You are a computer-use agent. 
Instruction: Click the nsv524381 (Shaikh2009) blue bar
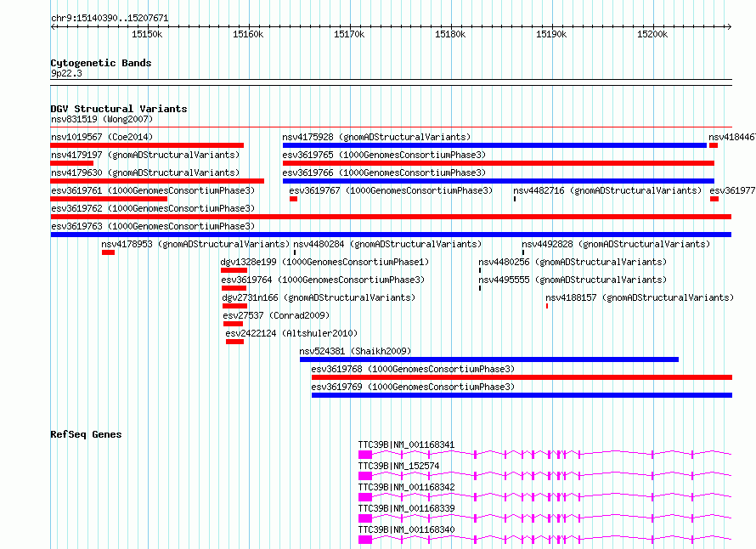pyautogui.click(x=489, y=359)
